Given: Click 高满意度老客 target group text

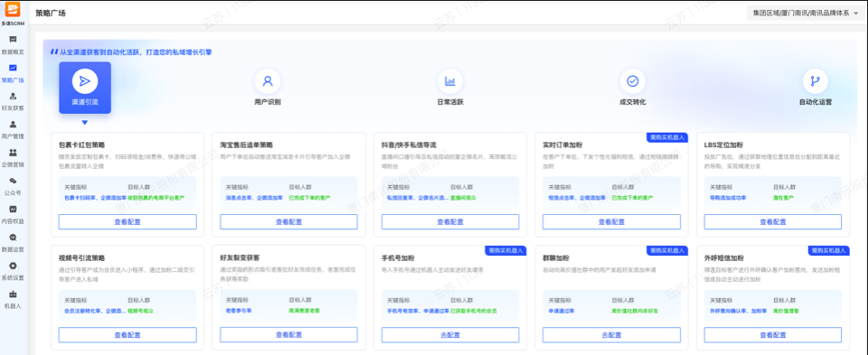Looking at the screenshot, I should coord(305,311).
